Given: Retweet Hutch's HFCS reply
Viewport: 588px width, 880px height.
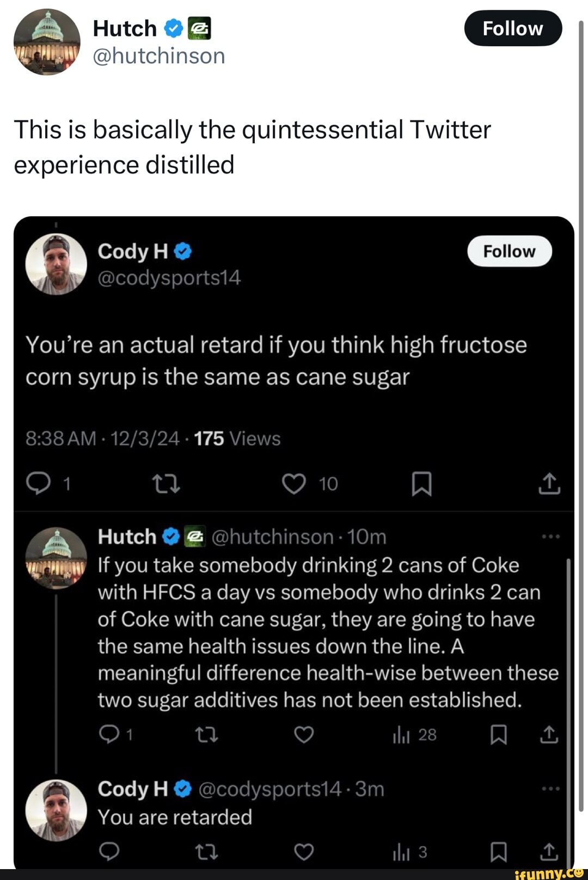Looking at the screenshot, I should (207, 735).
